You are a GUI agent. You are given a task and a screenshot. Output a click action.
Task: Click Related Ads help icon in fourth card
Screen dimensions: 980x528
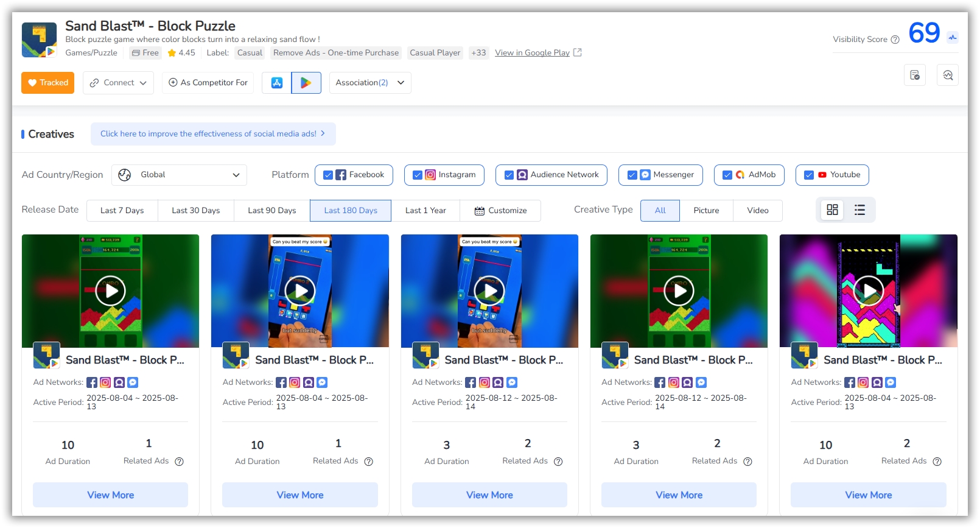(747, 462)
